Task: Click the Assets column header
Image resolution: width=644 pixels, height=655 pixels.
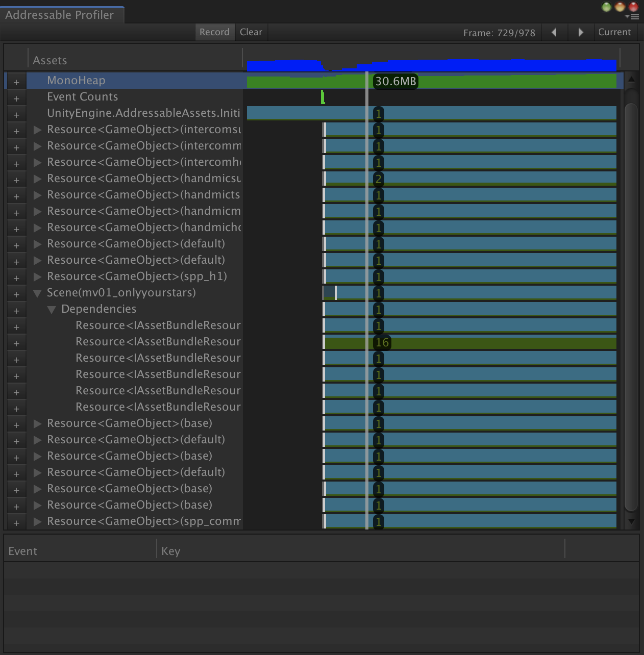Action: coord(50,60)
